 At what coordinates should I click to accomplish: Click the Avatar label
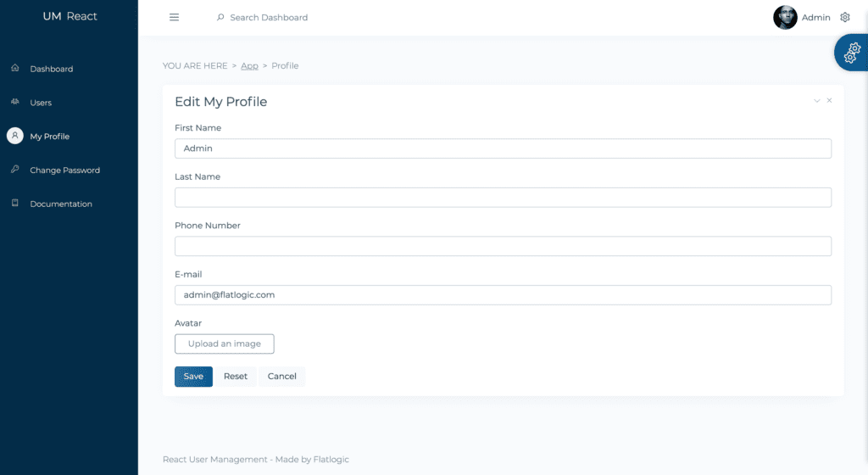188,323
